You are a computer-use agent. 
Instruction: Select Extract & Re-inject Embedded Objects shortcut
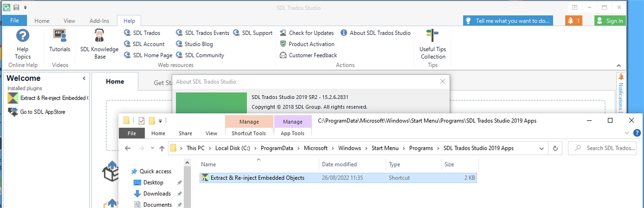[338, 178]
